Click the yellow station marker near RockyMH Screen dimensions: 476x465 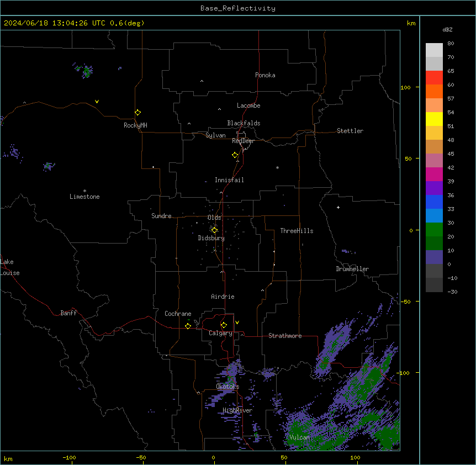point(137,113)
